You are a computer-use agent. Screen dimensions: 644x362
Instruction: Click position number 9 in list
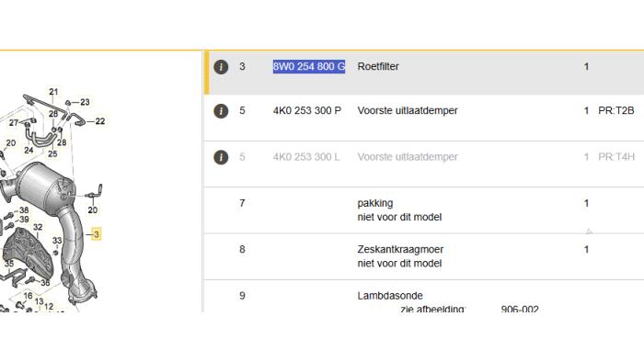(242, 296)
